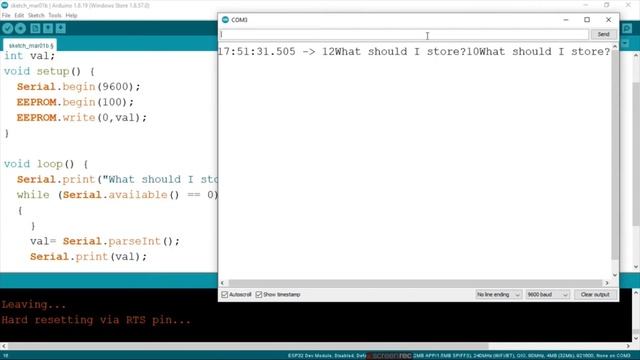Screen dimensions: 640x360
Task: Click the code editor vertical scrollbar
Action: (x=636, y=153)
